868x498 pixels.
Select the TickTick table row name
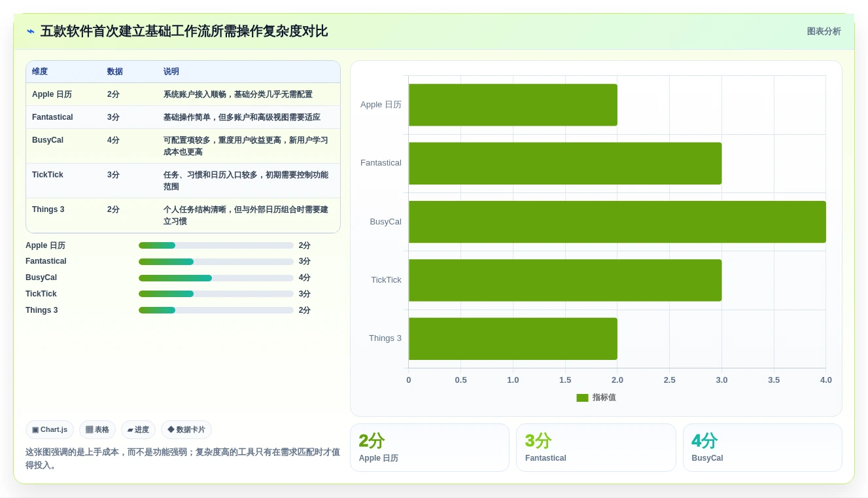click(x=48, y=175)
